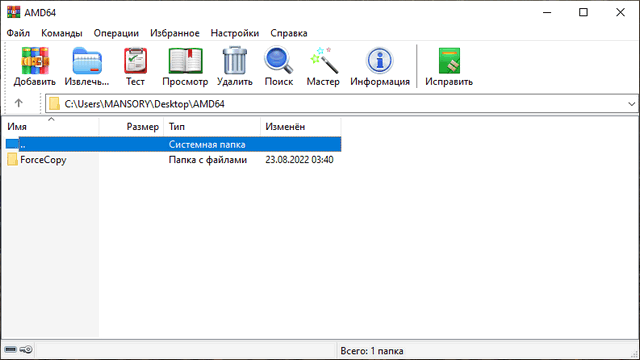Click the date 23.08.2022 03:40

pyautogui.click(x=299, y=160)
